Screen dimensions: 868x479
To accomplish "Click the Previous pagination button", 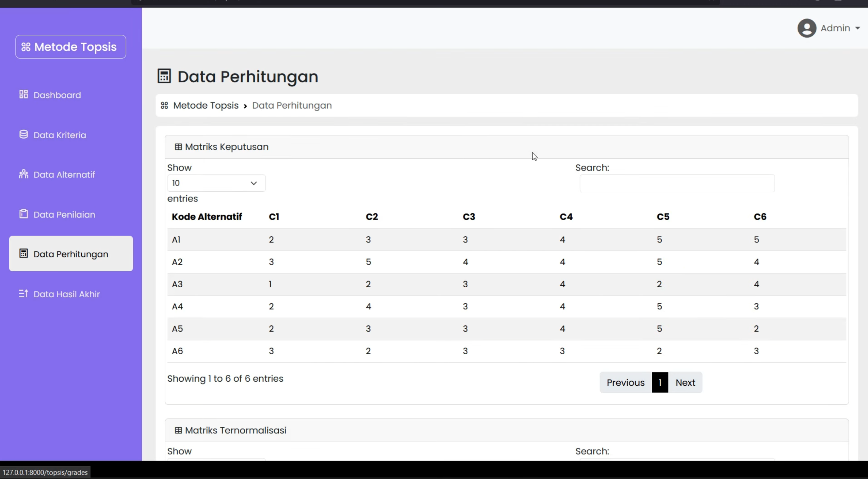I will [x=625, y=383].
